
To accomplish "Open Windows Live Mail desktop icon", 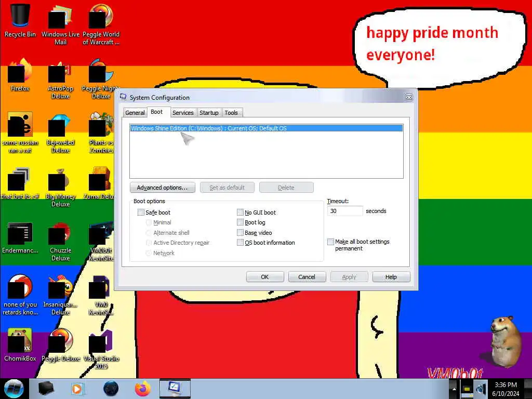I will pos(60,24).
